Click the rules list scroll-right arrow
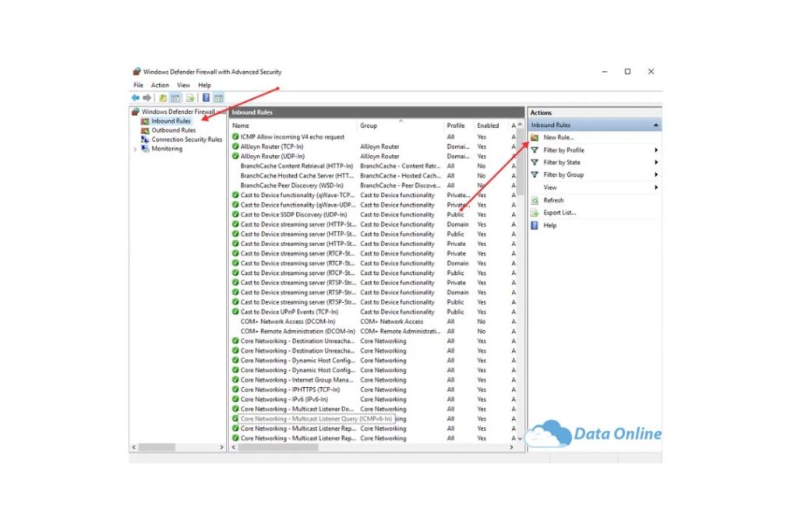 (x=511, y=447)
